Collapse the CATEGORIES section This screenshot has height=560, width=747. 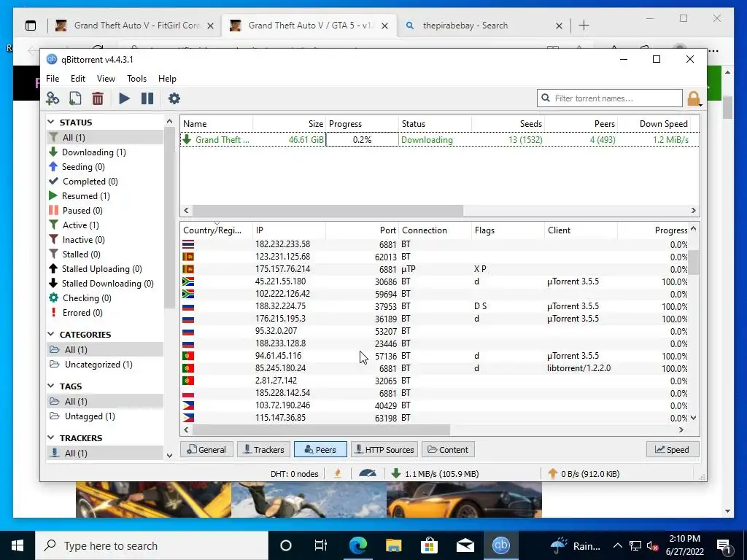[51, 334]
